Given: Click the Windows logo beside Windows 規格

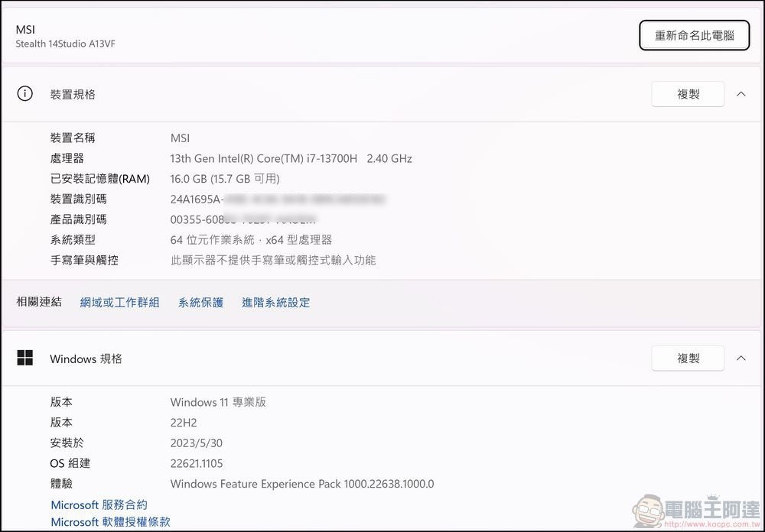Looking at the screenshot, I should pyautogui.click(x=27, y=358).
